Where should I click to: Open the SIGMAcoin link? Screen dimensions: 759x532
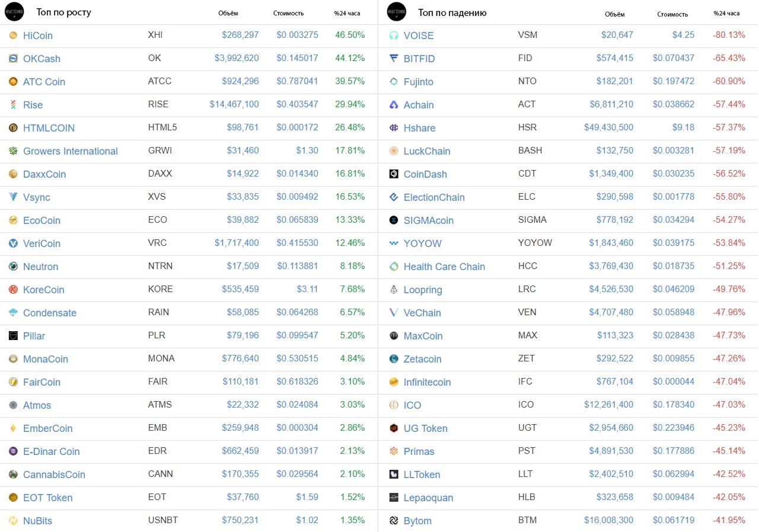[x=429, y=220]
